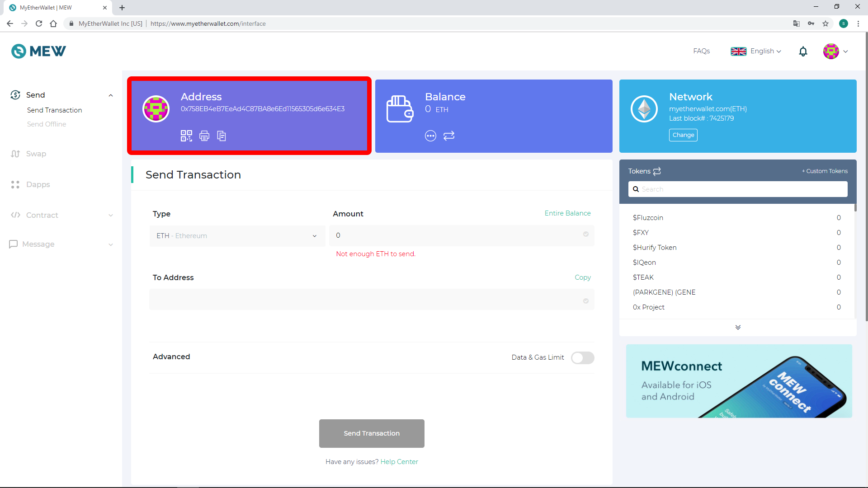The image size is (868, 488).
Task: Click the address blockie avatar
Action: (x=156, y=109)
